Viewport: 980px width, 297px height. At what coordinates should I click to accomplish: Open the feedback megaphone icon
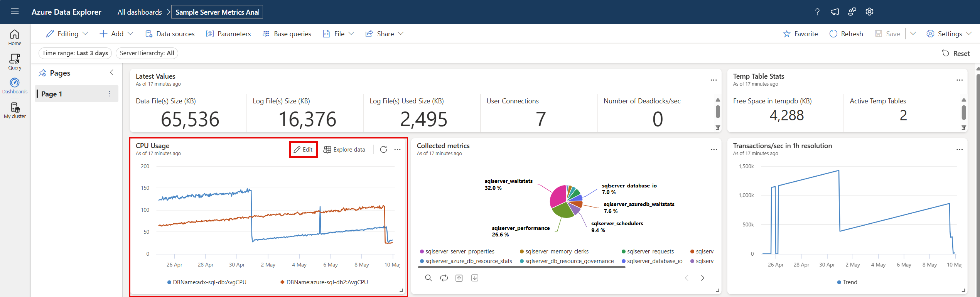835,12
